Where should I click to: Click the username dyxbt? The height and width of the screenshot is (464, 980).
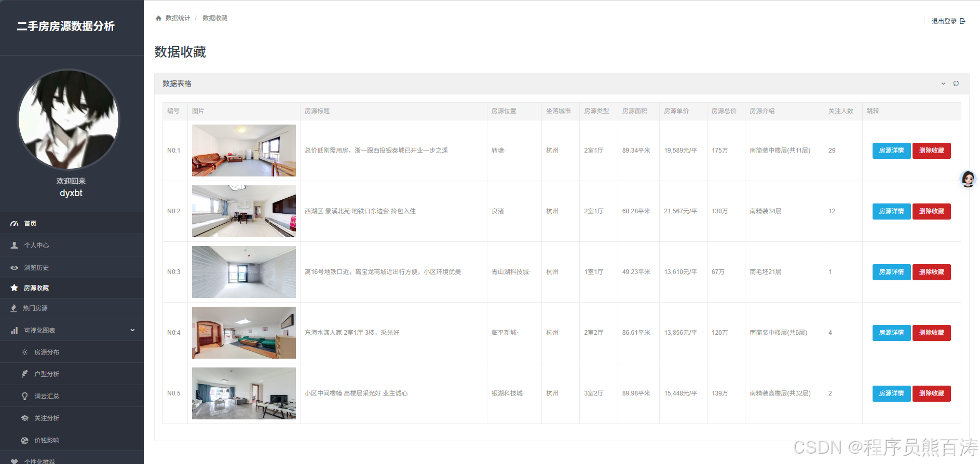71,193
